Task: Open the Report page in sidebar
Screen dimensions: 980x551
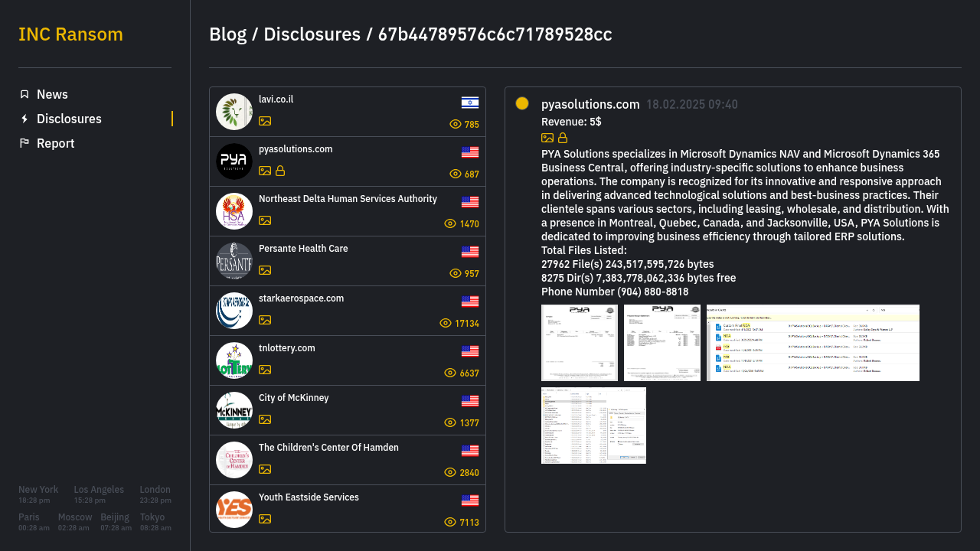Action: 55,143
